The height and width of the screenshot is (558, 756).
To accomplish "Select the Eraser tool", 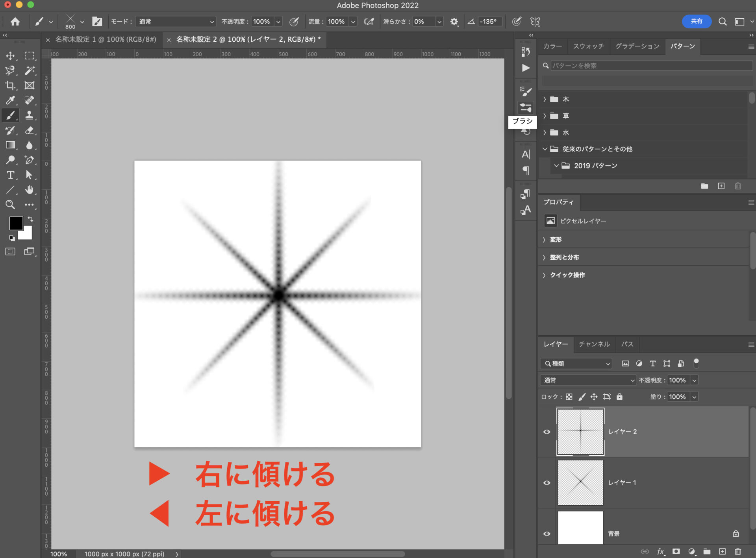I will [29, 130].
